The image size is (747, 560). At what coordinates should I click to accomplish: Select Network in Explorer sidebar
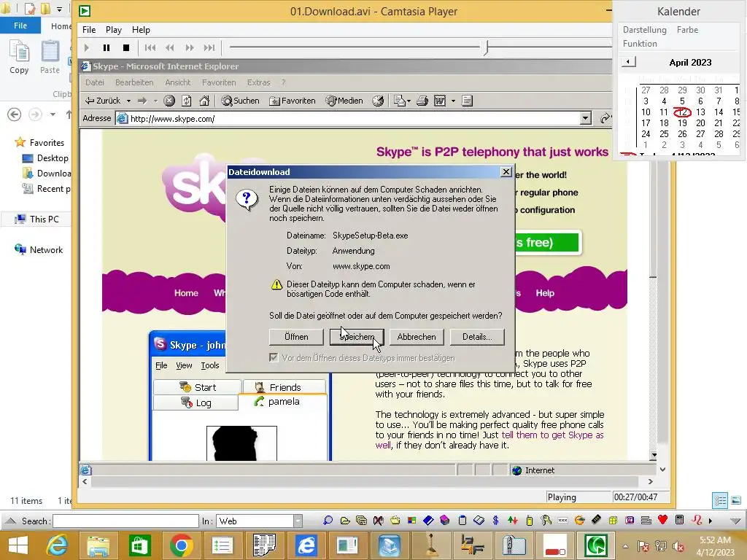(39, 249)
